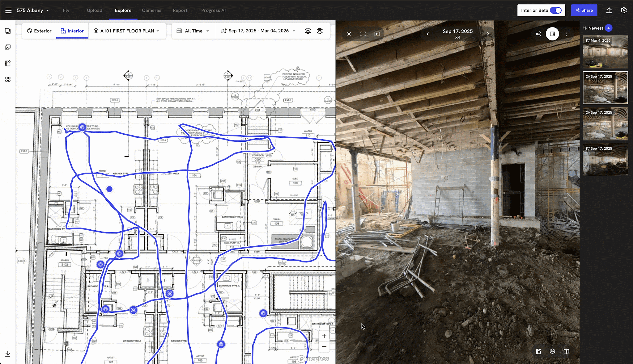This screenshot has height=364, width=633.
Task: Open the photo gallery icon in the sidebar
Action: (x=8, y=47)
